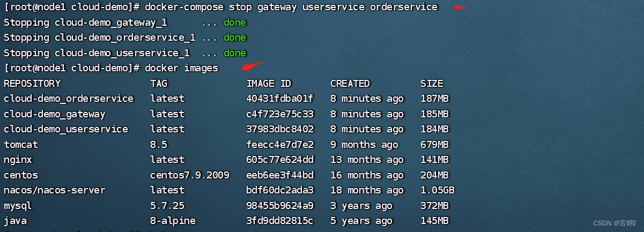Click 'Stopping cloud-demo_orderservice_1' output line
This screenshot has width=644, height=232.
coord(125,38)
